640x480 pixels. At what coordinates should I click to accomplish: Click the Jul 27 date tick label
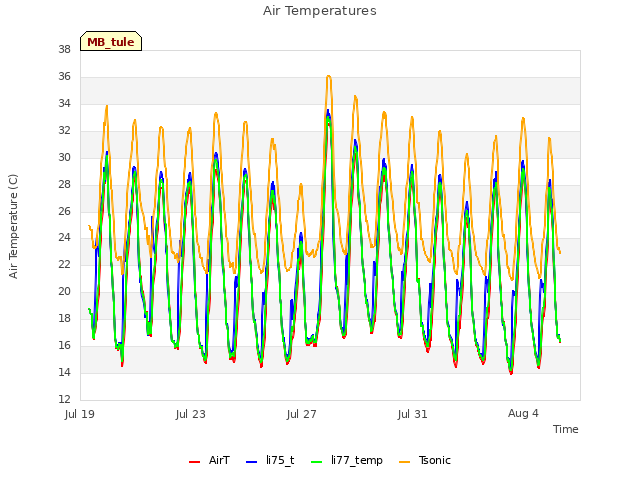(x=302, y=414)
